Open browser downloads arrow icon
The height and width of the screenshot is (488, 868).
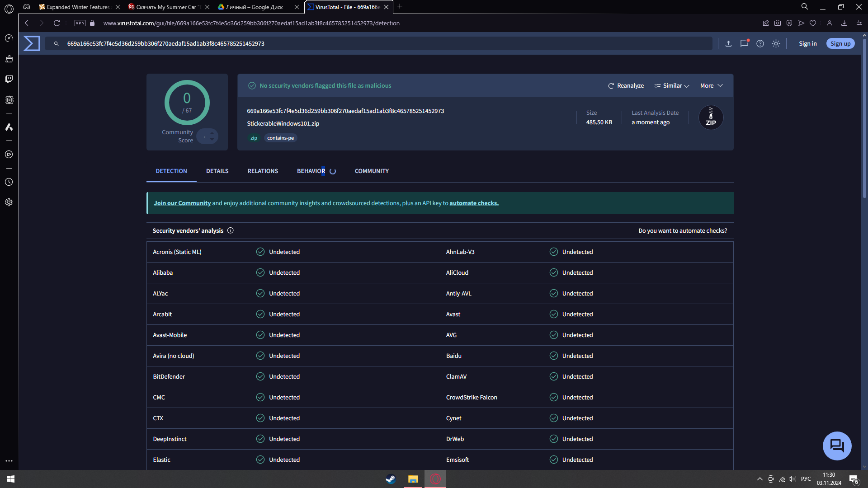(x=844, y=23)
